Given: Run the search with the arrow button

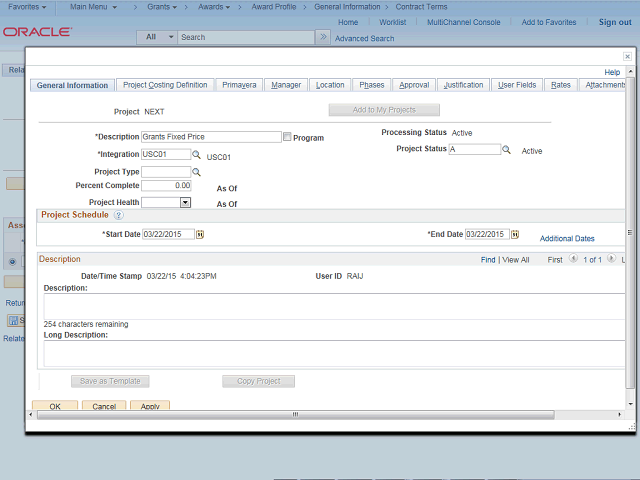Looking at the screenshot, I should click(x=323, y=37).
